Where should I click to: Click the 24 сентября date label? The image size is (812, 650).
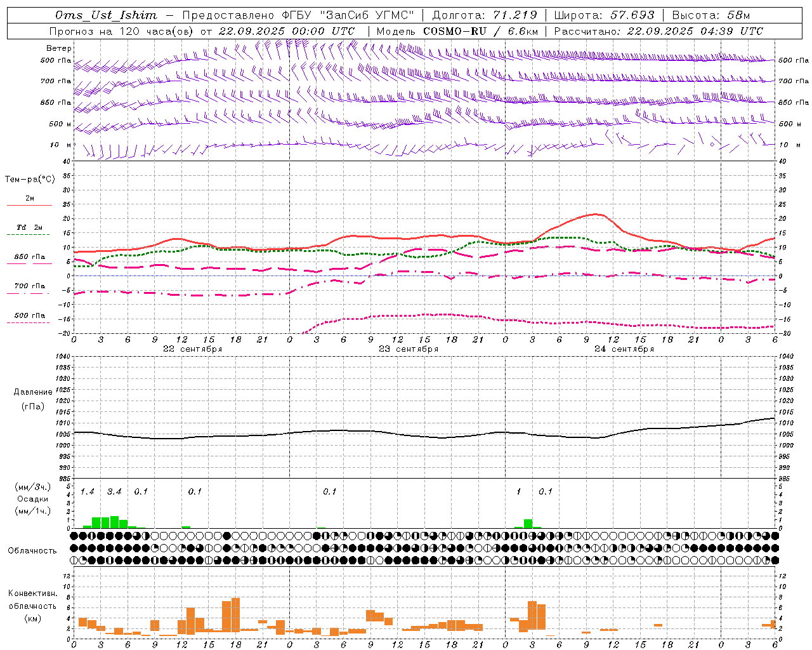point(624,349)
